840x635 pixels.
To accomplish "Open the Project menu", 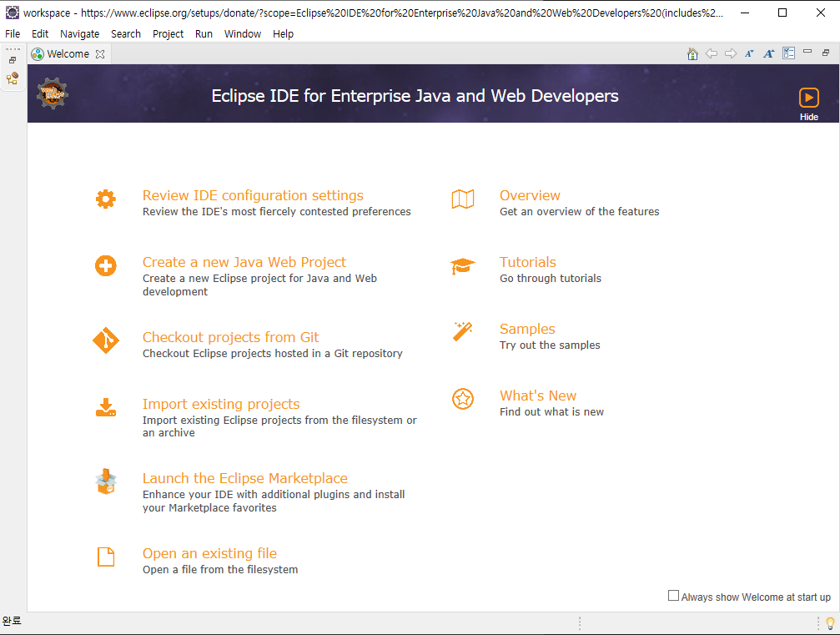I will pos(168,33).
